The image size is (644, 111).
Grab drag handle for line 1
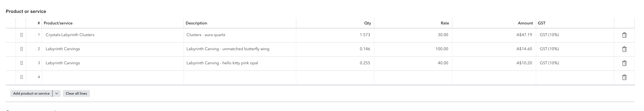[21, 35]
